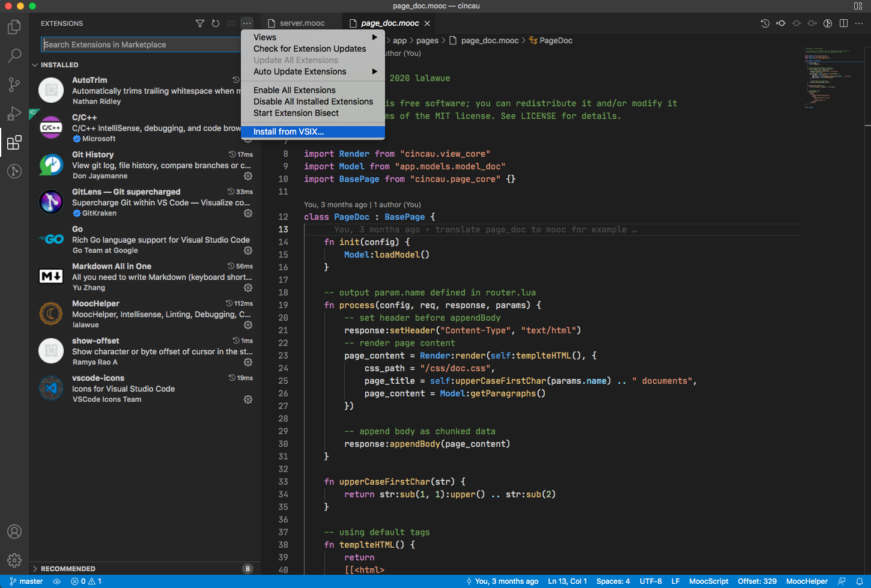Open Git History extension gear menu
This screenshot has width=871, height=588.
[x=248, y=176]
